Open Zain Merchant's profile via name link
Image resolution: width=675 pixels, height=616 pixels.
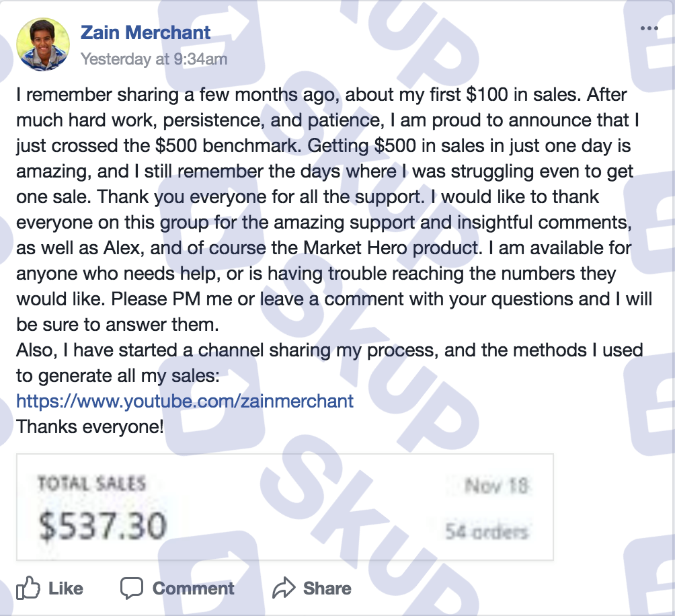[x=145, y=32]
